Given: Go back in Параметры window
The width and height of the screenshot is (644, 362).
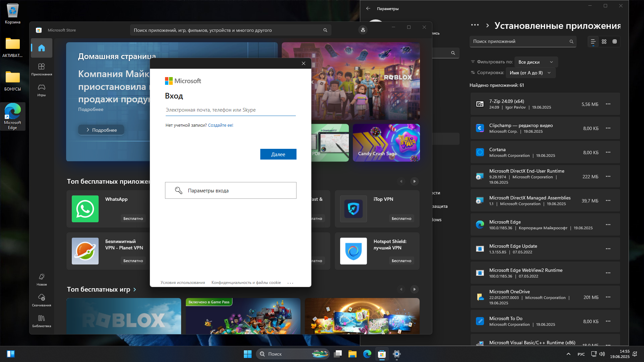Looking at the screenshot, I should tap(368, 9).
